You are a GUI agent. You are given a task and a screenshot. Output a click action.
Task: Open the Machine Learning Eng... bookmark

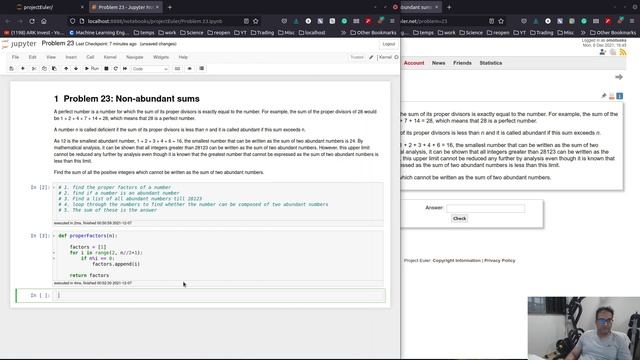[x=100, y=32]
